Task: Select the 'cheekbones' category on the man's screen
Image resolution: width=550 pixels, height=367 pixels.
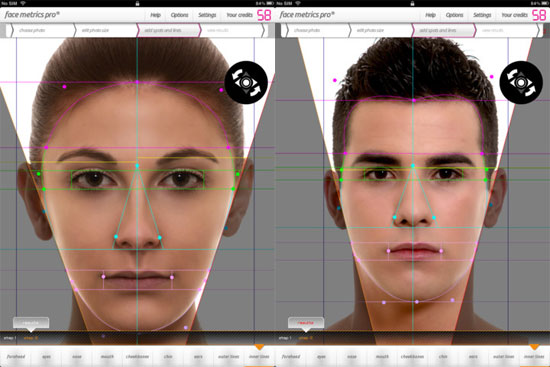Action: pyautogui.click(x=412, y=356)
